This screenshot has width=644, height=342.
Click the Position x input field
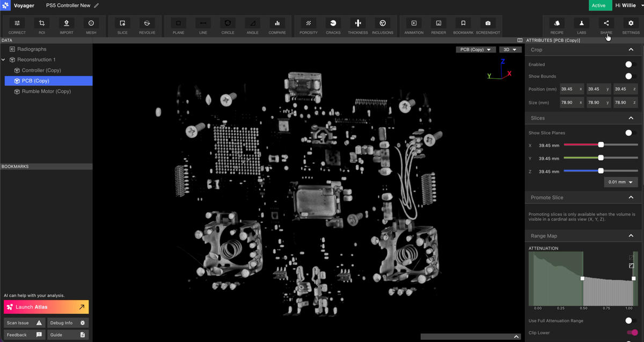[x=572, y=89]
